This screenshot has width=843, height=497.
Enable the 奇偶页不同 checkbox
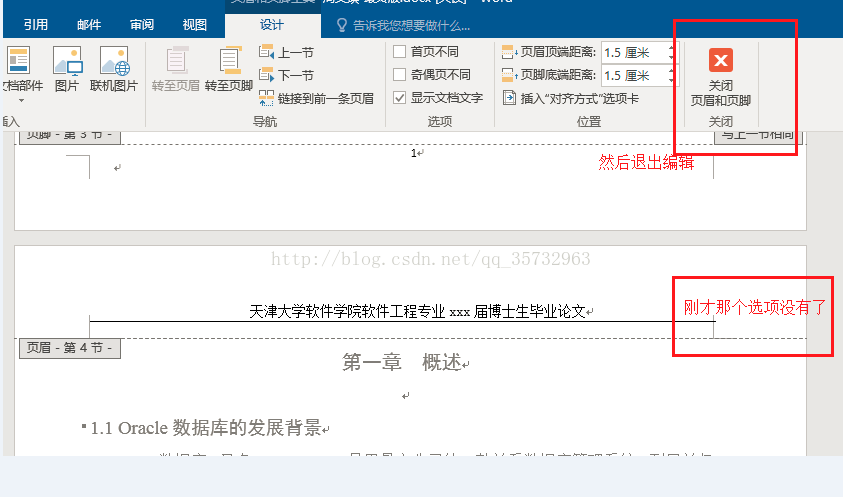pyautogui.click(x=399, y=74)
